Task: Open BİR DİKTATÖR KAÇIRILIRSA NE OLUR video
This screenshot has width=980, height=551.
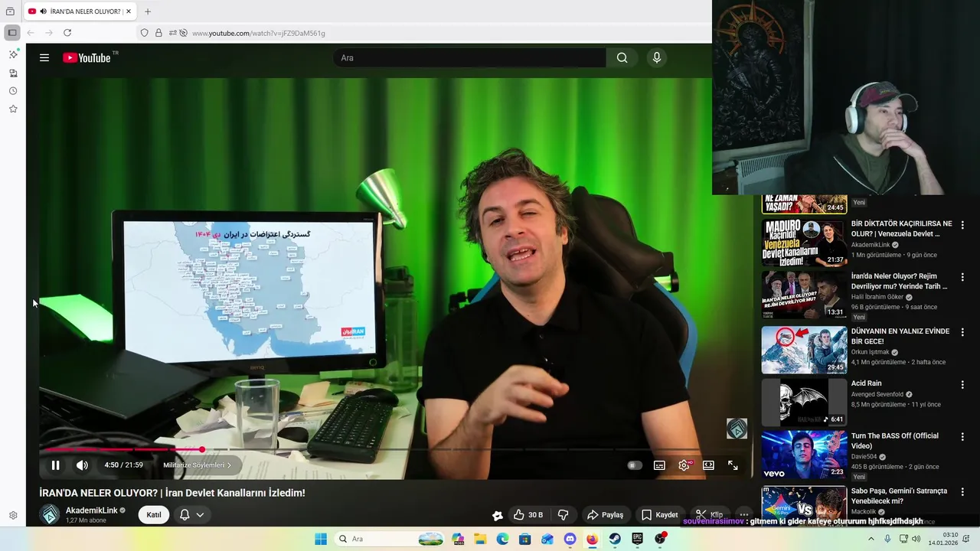Action: pyautogui.click(x=901, y=228)
